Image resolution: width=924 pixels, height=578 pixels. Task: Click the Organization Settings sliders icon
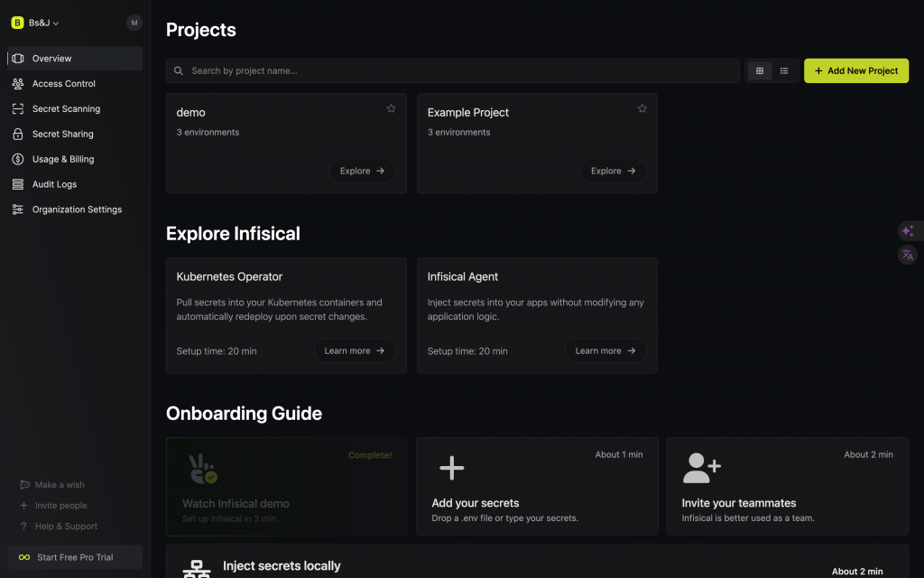(x=18, y=210)
